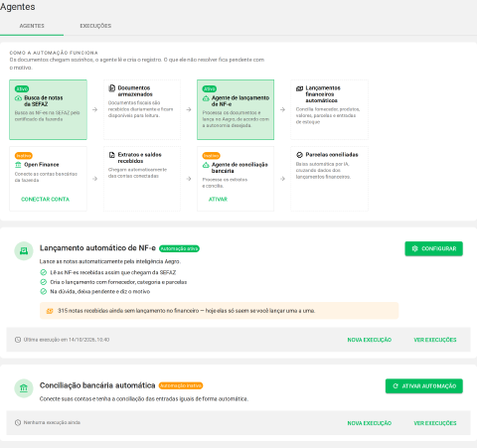The height and width of the screenshot is (448, 477).
Task: Click the 'Automação ativa' badge
Action: (179, 248)
